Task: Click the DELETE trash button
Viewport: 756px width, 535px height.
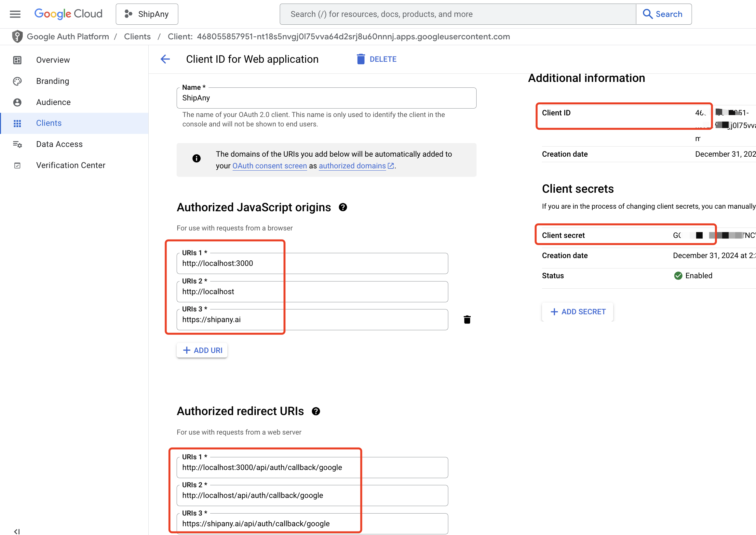Action: point(376,59)
